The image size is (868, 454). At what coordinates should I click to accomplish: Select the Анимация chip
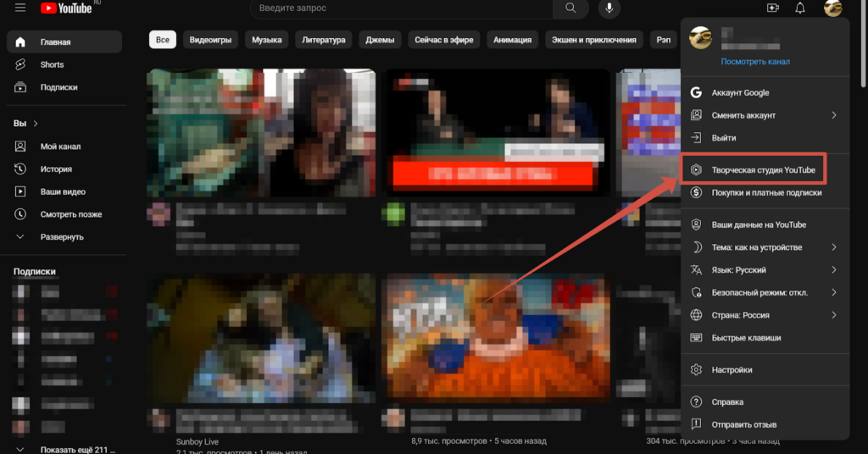pos(513,40)
